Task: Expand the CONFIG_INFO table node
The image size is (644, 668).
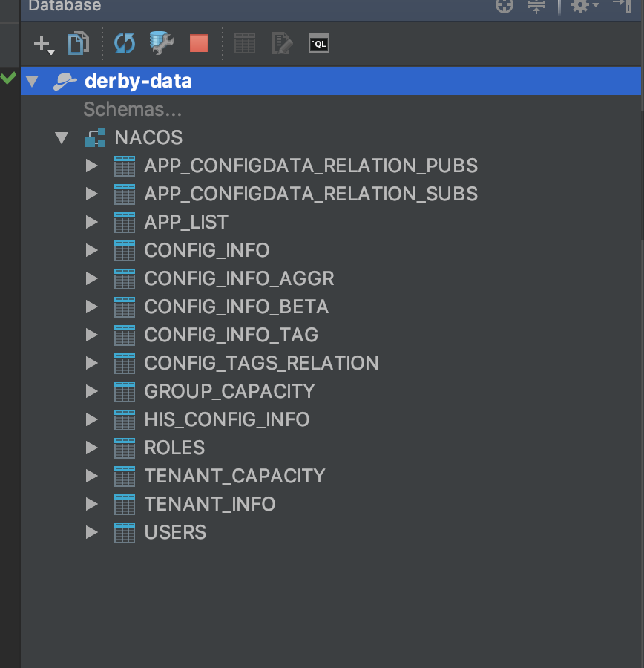Action: click(x=91, y=250)
